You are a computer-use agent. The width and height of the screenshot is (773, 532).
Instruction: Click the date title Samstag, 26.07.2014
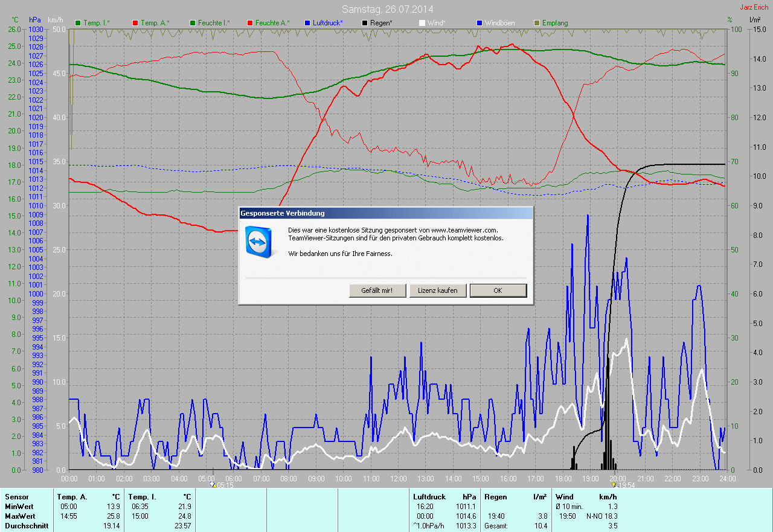click(x=387, y=9)
